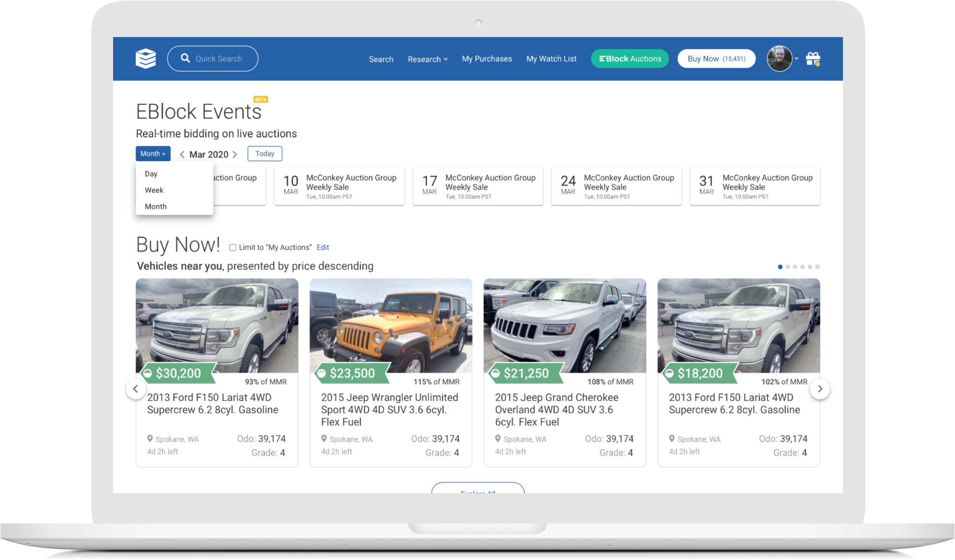This screenshot has width=955, height=560.
Task: Select Week in the view menu
Action: tap(154, 190)
